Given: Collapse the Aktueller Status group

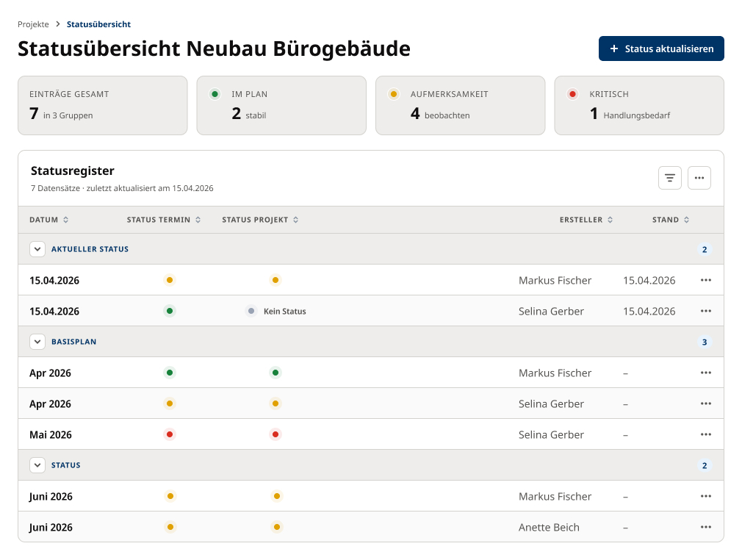Looking at the screenshot, I should pyautogui.click(x=37, y=249).
